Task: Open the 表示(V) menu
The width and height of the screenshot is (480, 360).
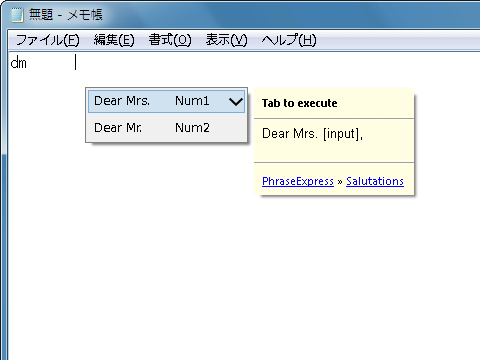Action: click(x=226, y=40)
